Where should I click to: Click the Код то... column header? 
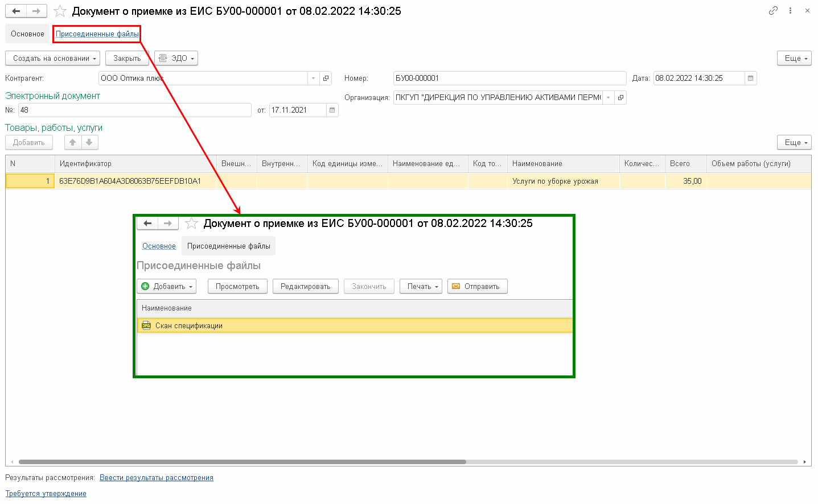(x=488, y=164)
